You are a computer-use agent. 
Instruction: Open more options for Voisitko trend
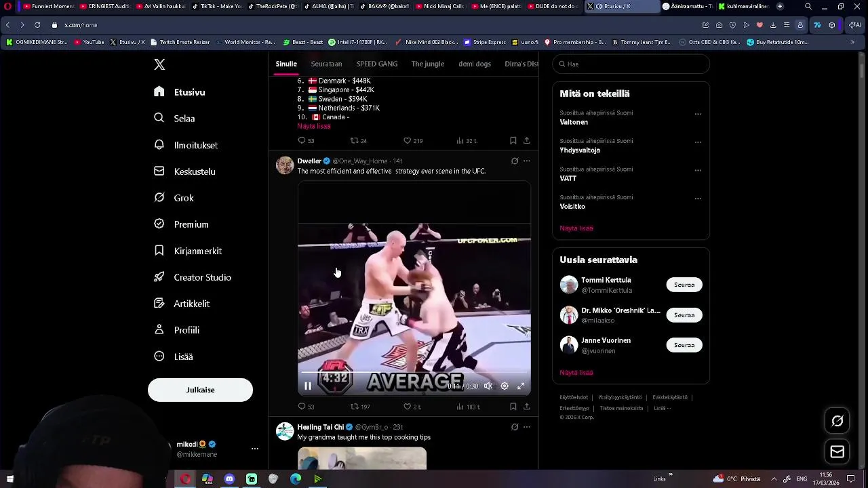[698, 199]
